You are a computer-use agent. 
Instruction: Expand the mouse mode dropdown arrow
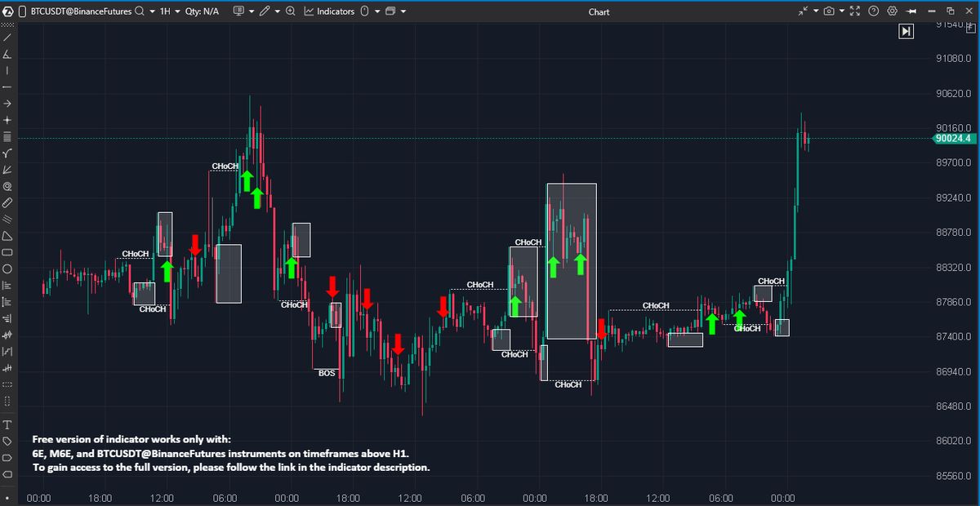pyautogui.click(x=377, y=11)
